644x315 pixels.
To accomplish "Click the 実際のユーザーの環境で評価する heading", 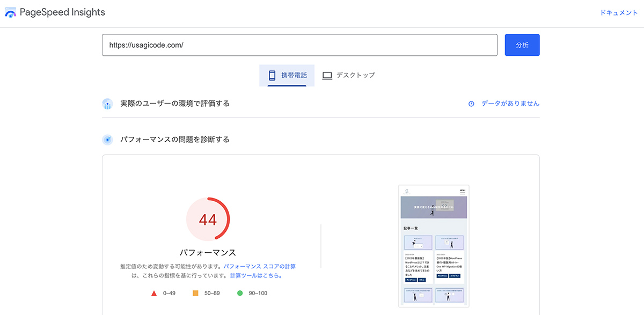I will (x=175, y=104).
